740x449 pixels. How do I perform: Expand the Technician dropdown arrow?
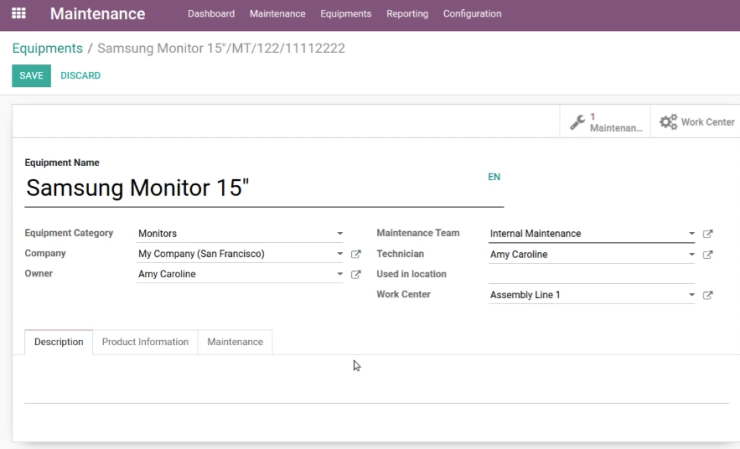click(691, 254)
